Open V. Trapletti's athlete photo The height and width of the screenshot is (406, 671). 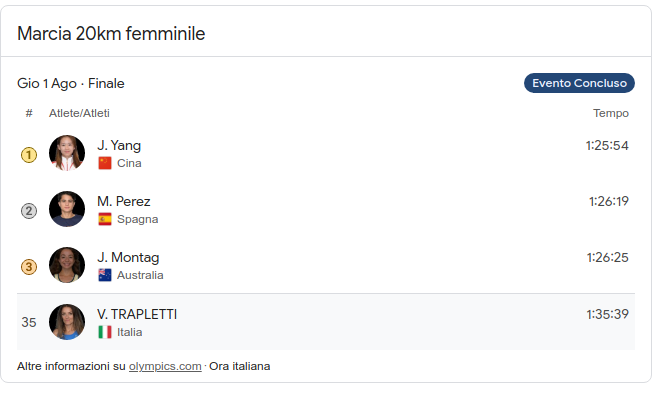(x=67, y=322)
